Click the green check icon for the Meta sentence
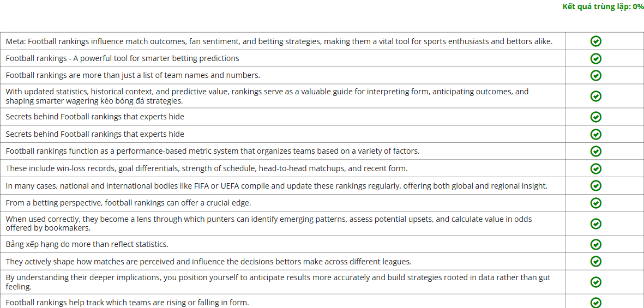Viewport: 644px width, 308px height. tap(596, 41)
